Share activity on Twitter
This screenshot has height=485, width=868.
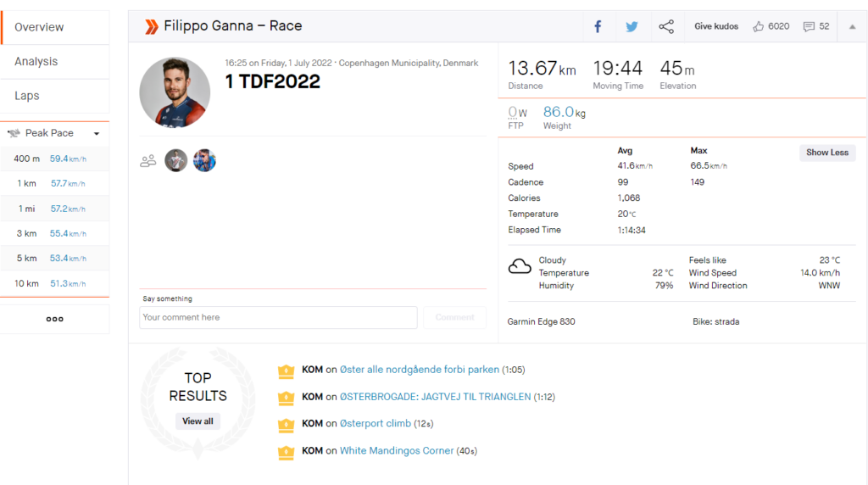(x=632, y=26)
